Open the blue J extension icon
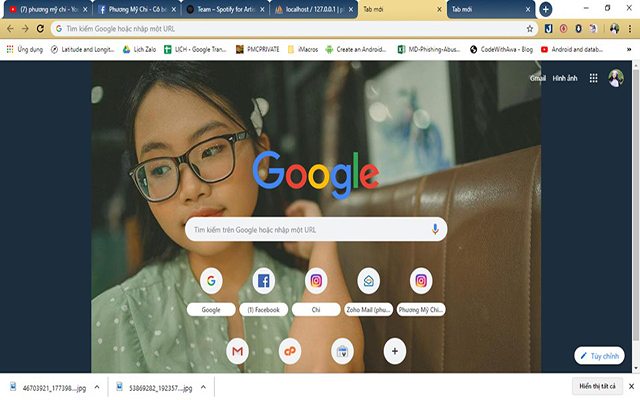 coord(548,28)
